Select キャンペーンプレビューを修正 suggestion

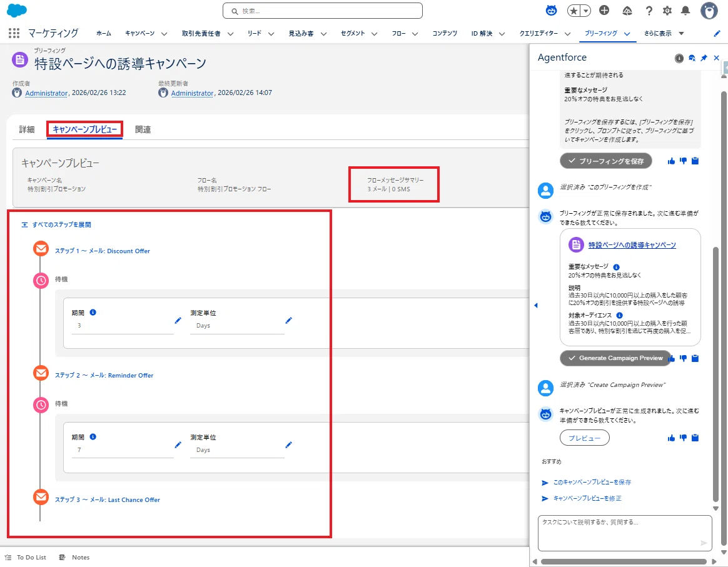[587, 498]
